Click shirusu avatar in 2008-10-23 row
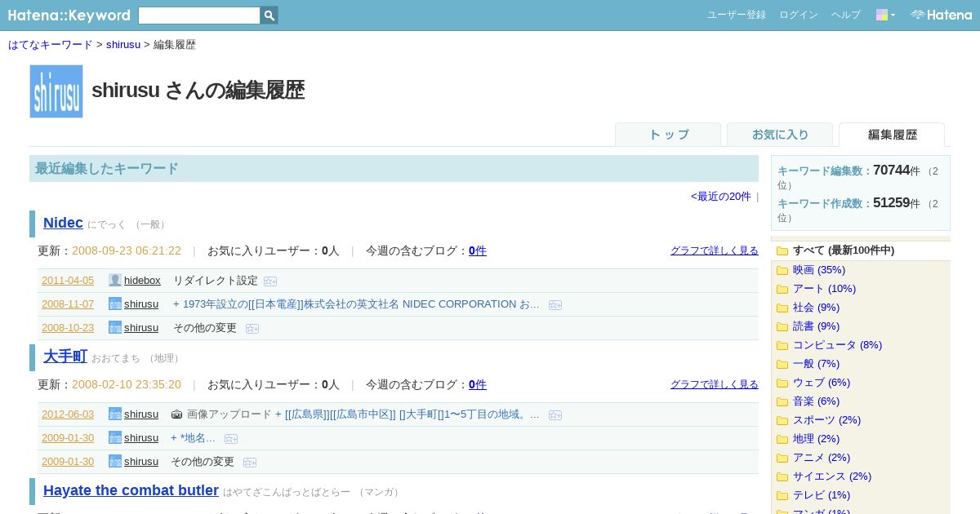This screenshot has width=980, height=514. pos(115,327)
